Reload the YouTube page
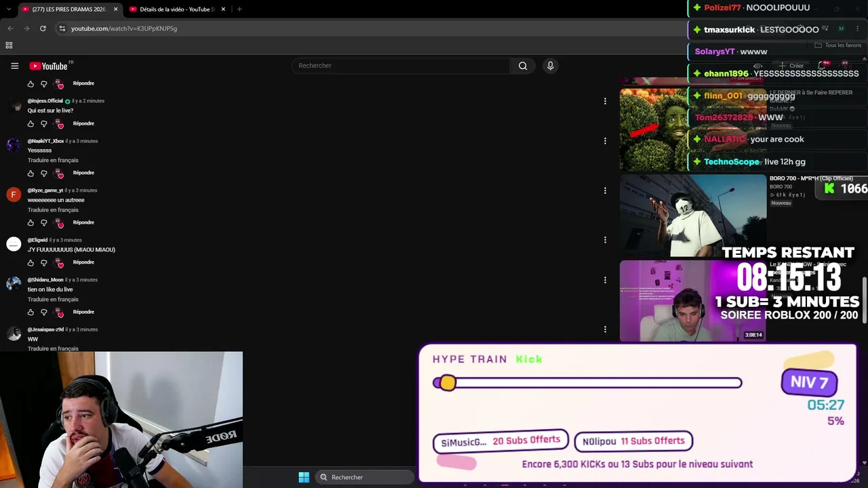The image size is (868, 488). pos(43,28)
